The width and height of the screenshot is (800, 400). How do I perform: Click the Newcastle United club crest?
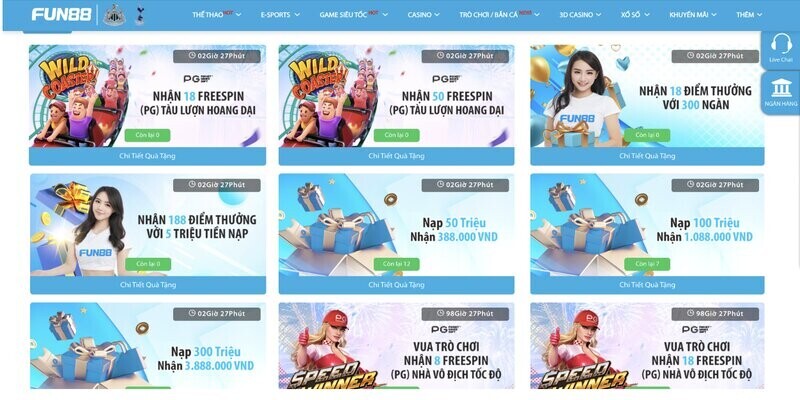coord(114,15)
